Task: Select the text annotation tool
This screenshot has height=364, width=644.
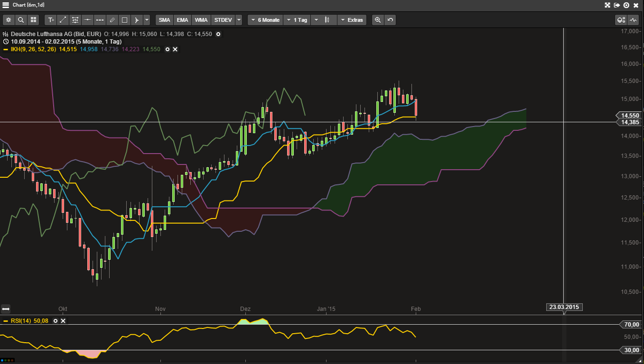Action: point(51,20)
